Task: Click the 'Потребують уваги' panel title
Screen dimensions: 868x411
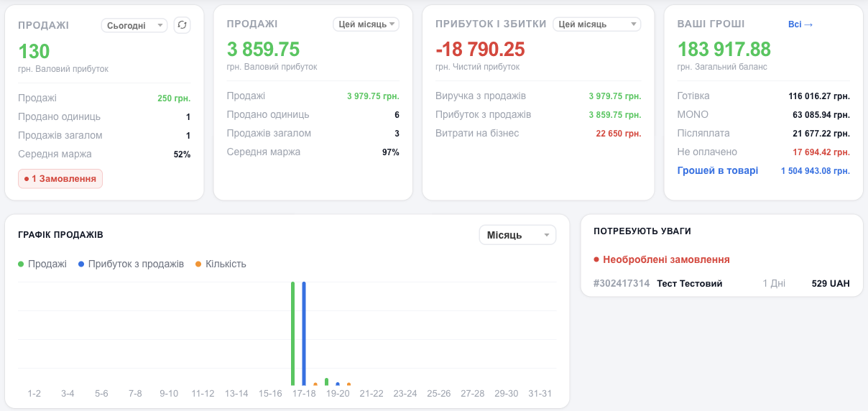Action: point(642,231)
